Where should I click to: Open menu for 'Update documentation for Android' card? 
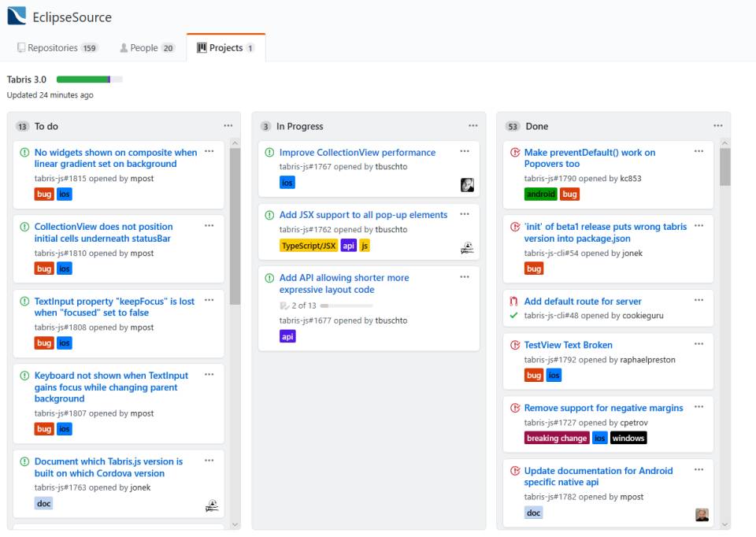699,469
